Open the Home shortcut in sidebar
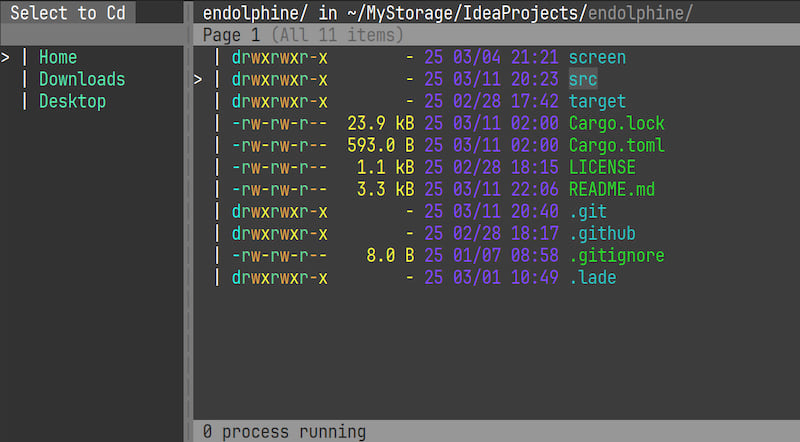Image resolution: width=800 pixels, height=442 pixels. 57,57
